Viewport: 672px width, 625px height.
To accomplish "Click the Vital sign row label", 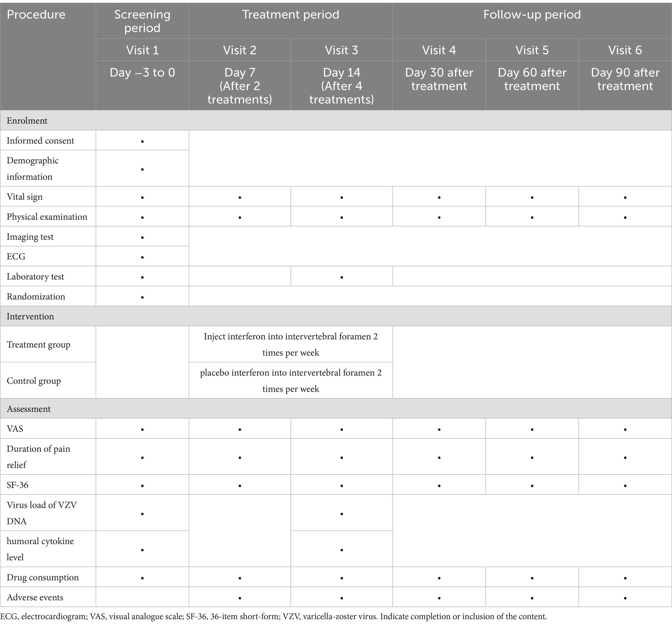I will pos(25,197).
